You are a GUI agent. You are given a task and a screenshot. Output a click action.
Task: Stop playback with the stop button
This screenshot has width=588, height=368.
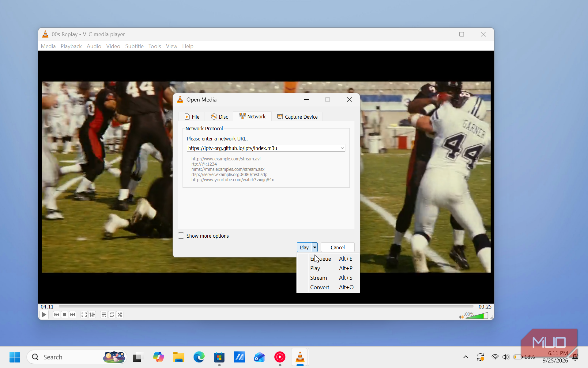(x=65, y=315)
